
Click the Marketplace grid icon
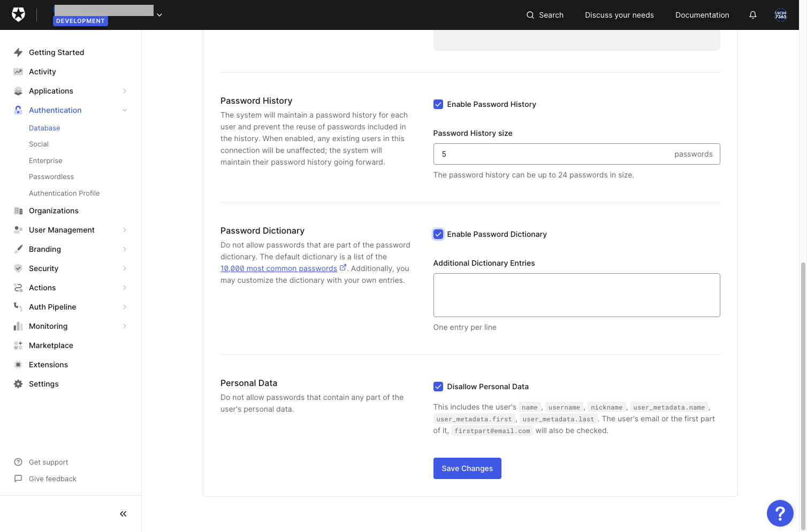click(x=18, y=345)
